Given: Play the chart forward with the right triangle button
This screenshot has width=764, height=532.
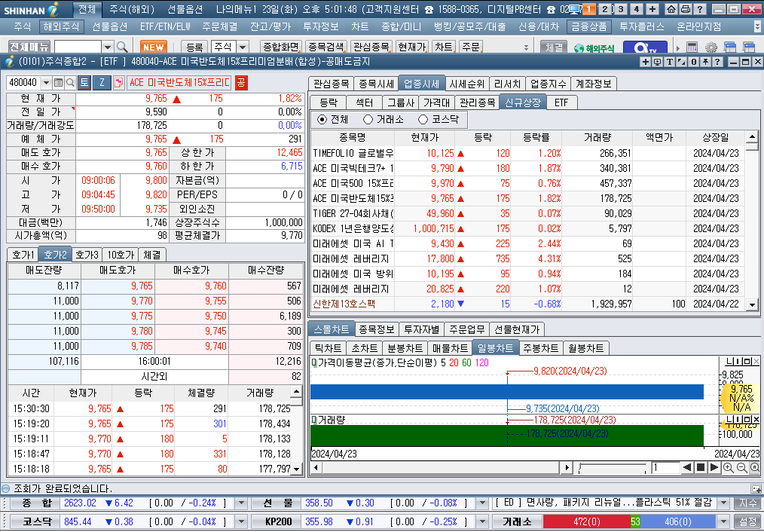Looking at the screenshot, I should pos(714,468).
